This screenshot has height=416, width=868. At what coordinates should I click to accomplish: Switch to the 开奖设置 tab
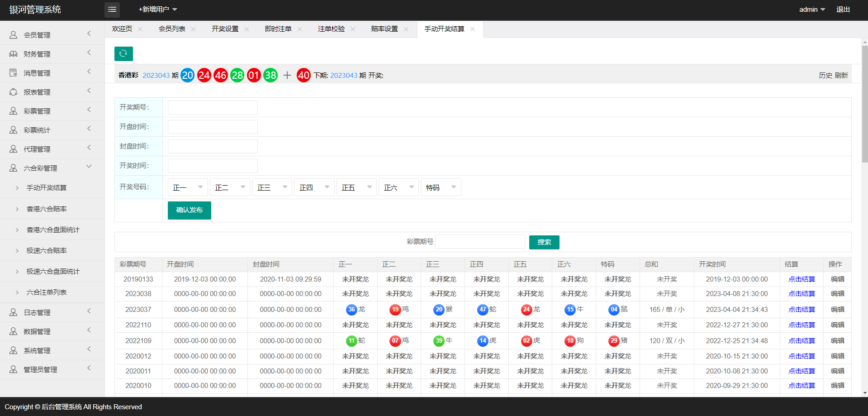pos(225,29)
